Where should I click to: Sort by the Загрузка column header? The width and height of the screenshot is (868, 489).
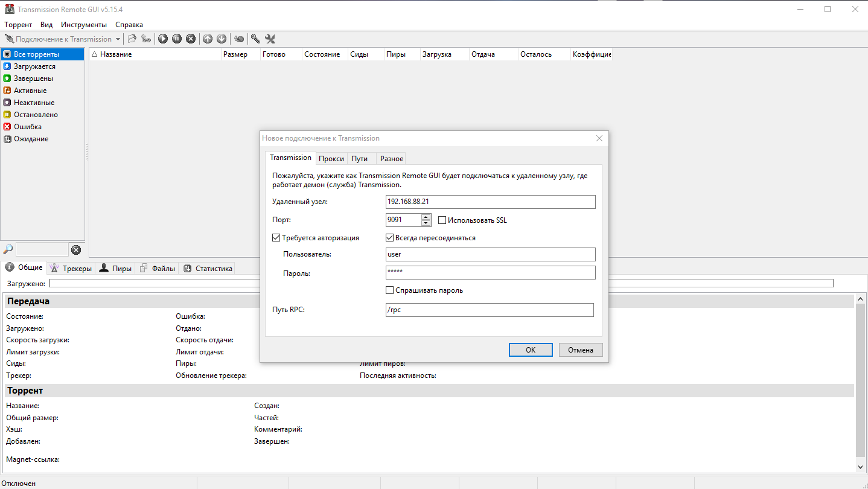click(x=445, y=54)
